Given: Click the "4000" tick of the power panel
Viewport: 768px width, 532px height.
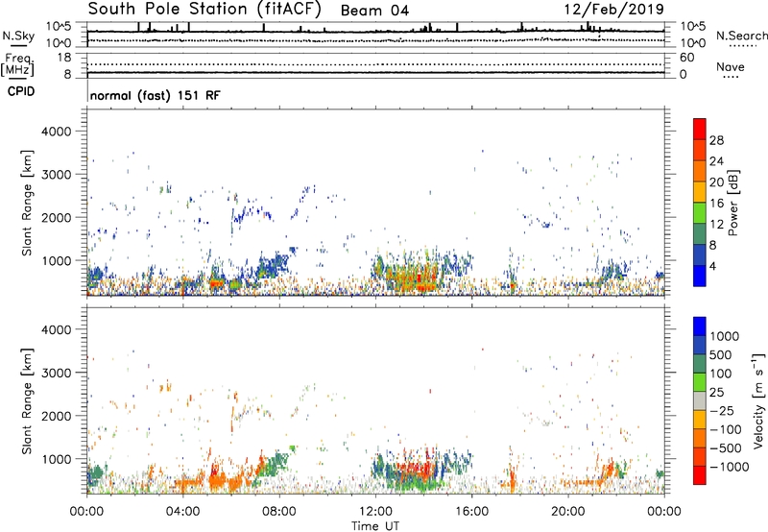Looking at the screenshot, I should pyautogui.click(x=56, y=132).
